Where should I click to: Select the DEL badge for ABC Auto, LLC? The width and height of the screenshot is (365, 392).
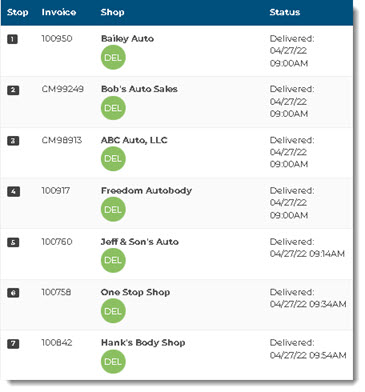point(113,159)
